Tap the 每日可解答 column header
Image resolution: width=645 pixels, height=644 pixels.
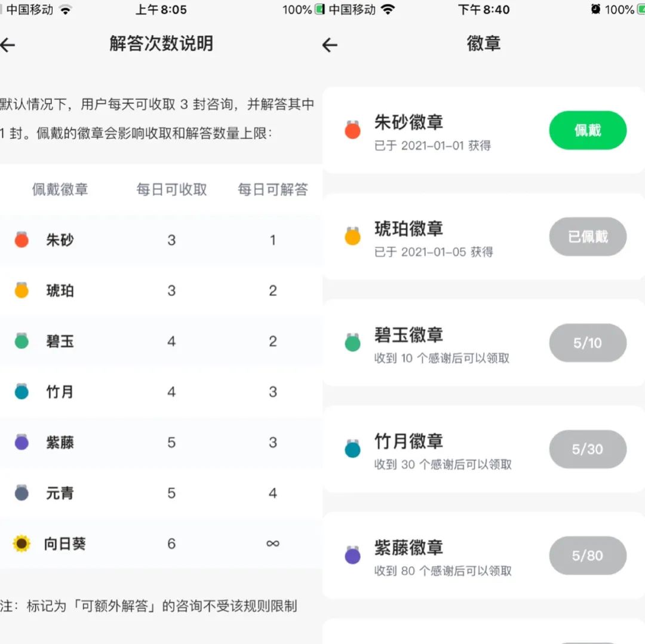click(x=273, y=189)
